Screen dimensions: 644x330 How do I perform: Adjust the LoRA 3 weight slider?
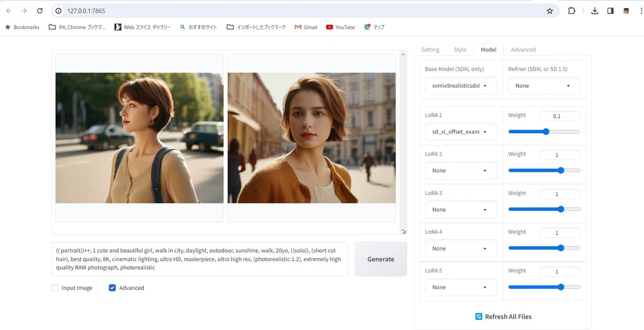[x=544, y=209]
